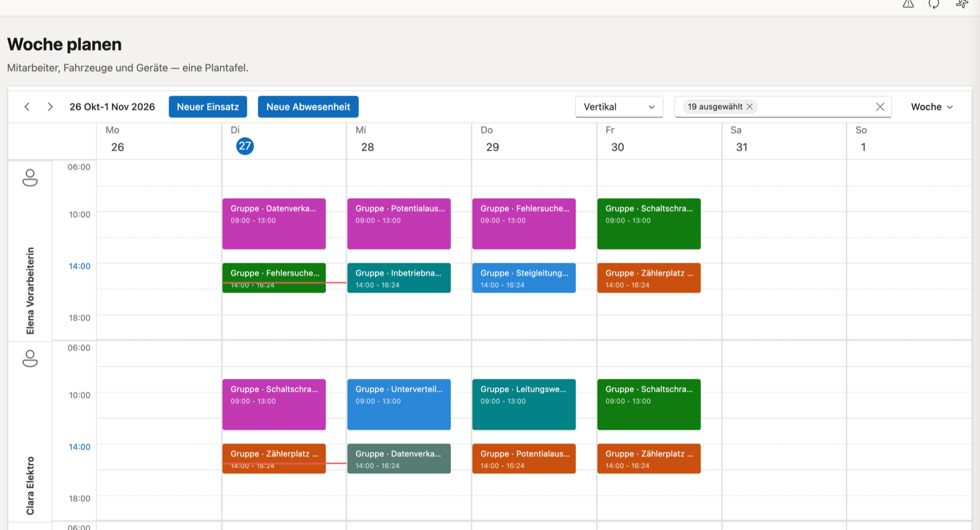
Task: Open Clara's Thursday Leitungswe... job
Action: tap(524, 405)
